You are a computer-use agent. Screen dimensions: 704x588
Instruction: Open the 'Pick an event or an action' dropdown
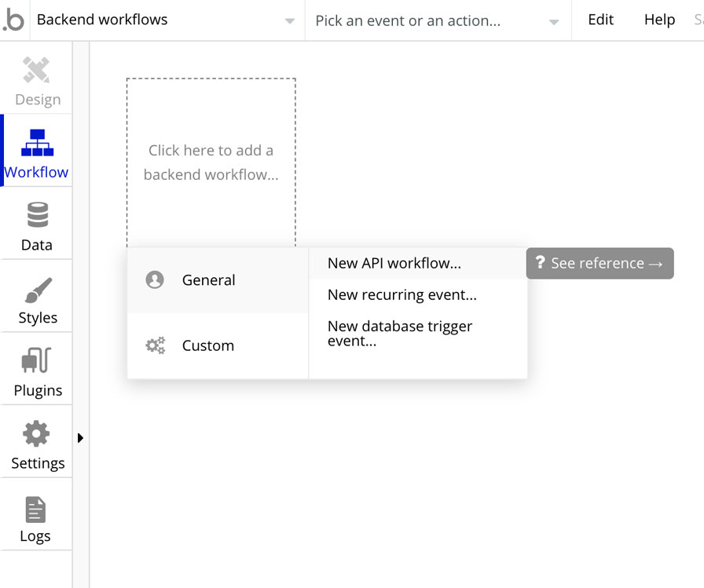[x=554, y=21]
